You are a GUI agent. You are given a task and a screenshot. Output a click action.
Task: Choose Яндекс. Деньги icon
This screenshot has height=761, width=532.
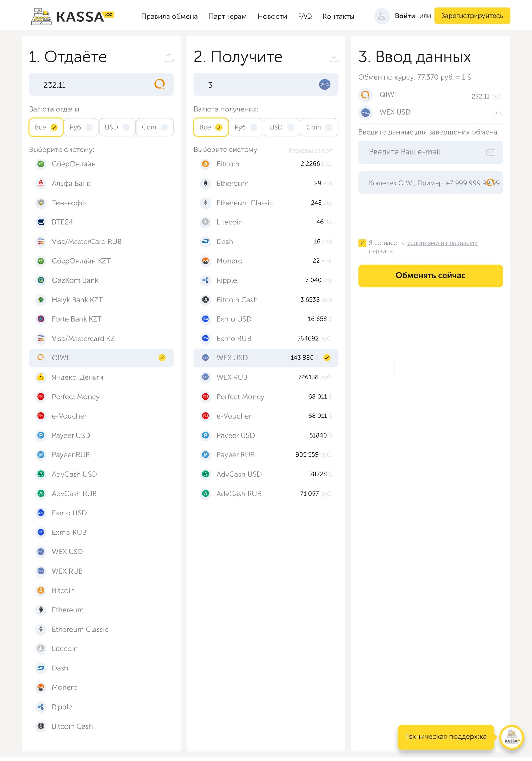[x=41, y=377]
